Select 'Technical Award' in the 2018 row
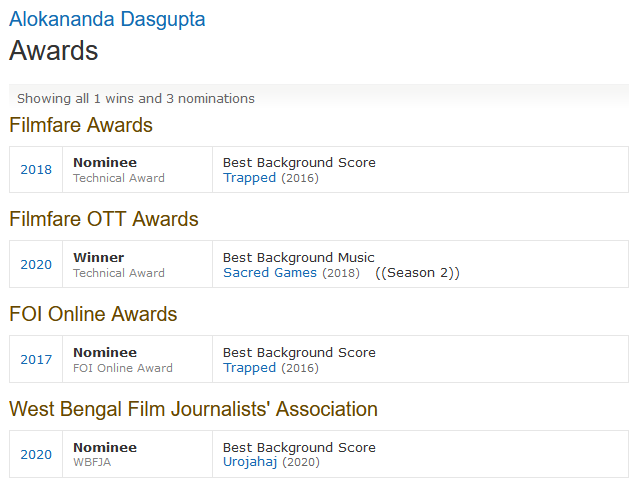This screenshot has height=497, width=638. (x=119, y=178)
